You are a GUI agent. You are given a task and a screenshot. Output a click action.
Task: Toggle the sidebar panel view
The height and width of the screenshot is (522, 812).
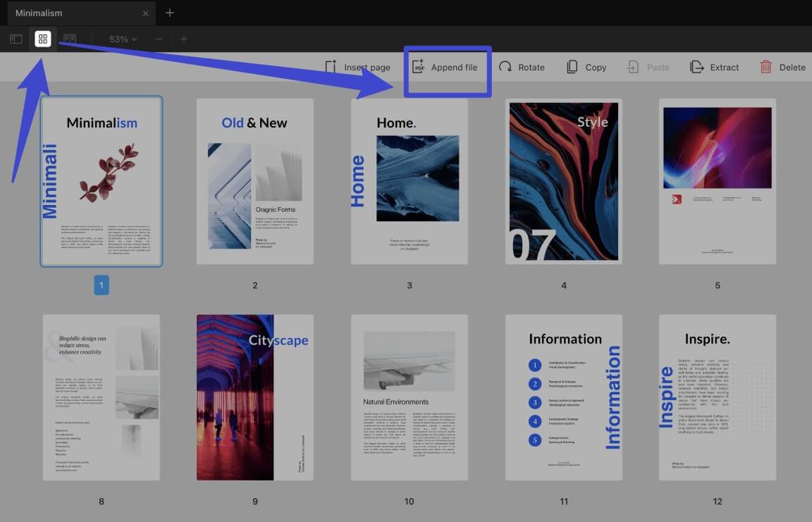pyautogui.click(x=16, y=39)
